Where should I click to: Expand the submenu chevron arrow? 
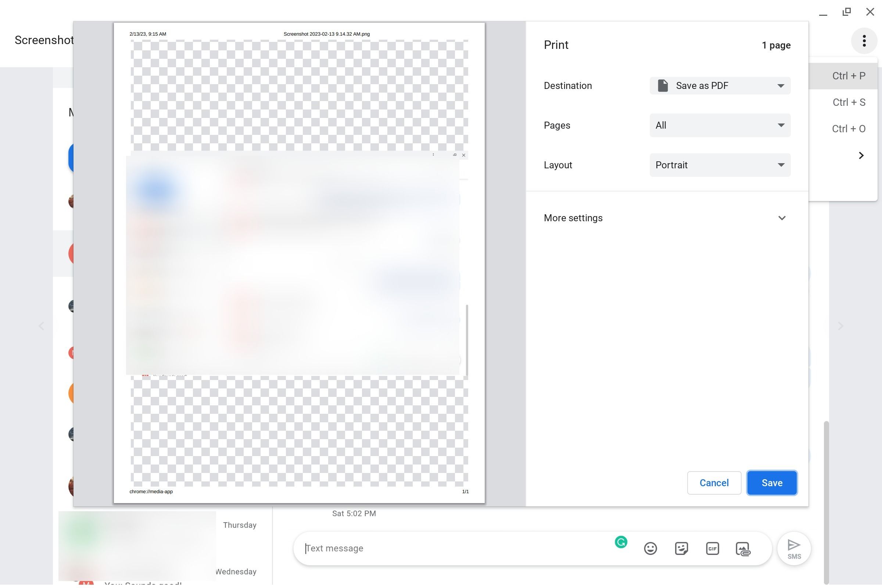861,155
